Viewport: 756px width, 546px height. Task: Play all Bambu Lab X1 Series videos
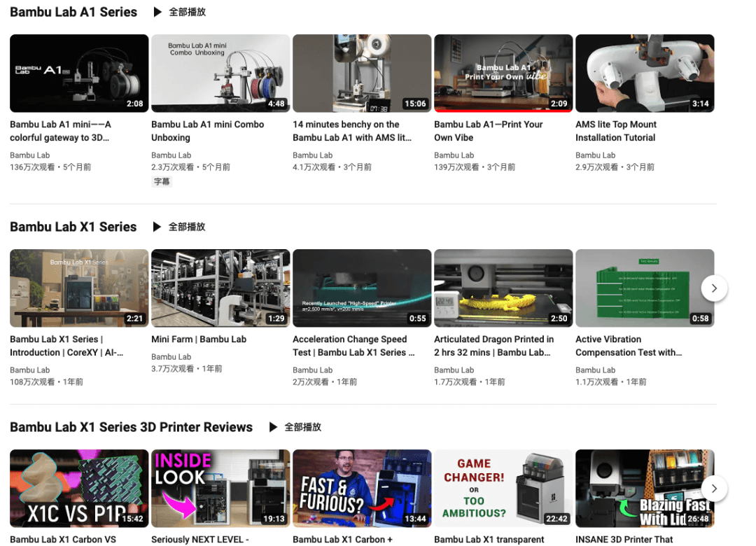tap(179, 227)
